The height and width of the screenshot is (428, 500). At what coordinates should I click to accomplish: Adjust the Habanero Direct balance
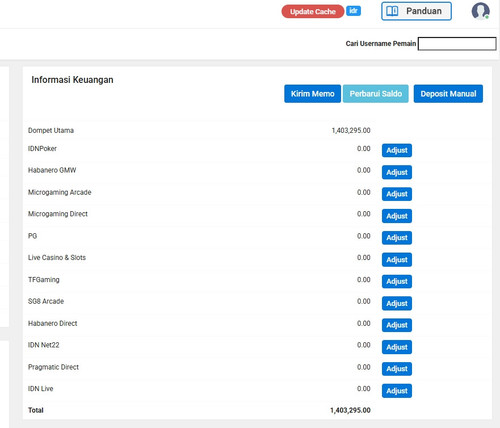pyautogui.click(x=397, y=325)
